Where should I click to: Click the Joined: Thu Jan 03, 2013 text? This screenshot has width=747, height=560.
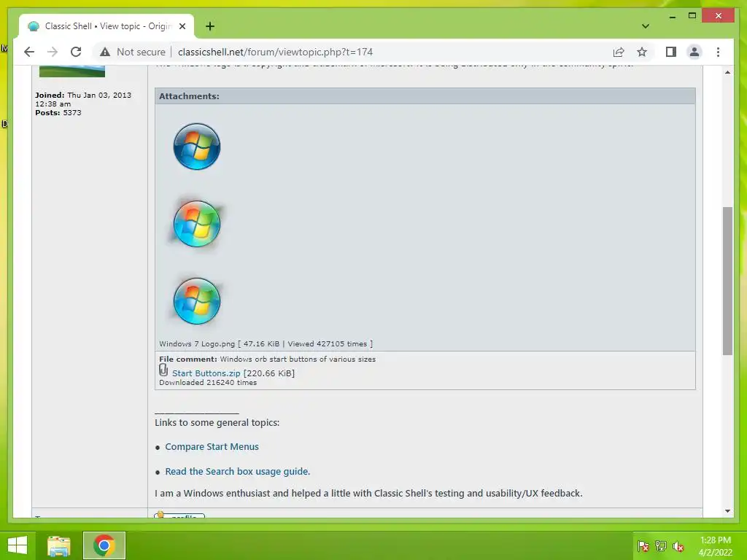(x=83, y=99)
